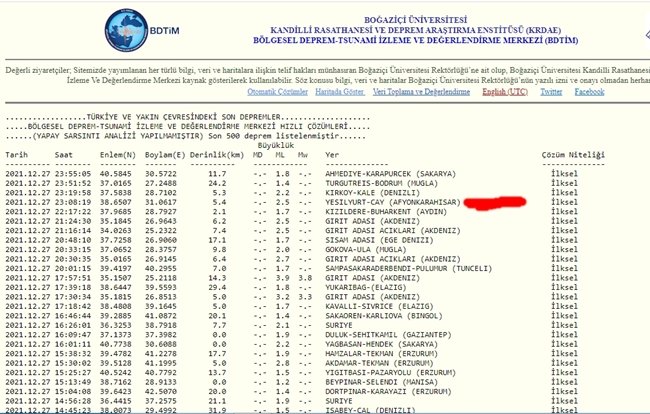Click the 16:26:01 SURIYE row time
650x414 pixels.
tap(73, 325)
